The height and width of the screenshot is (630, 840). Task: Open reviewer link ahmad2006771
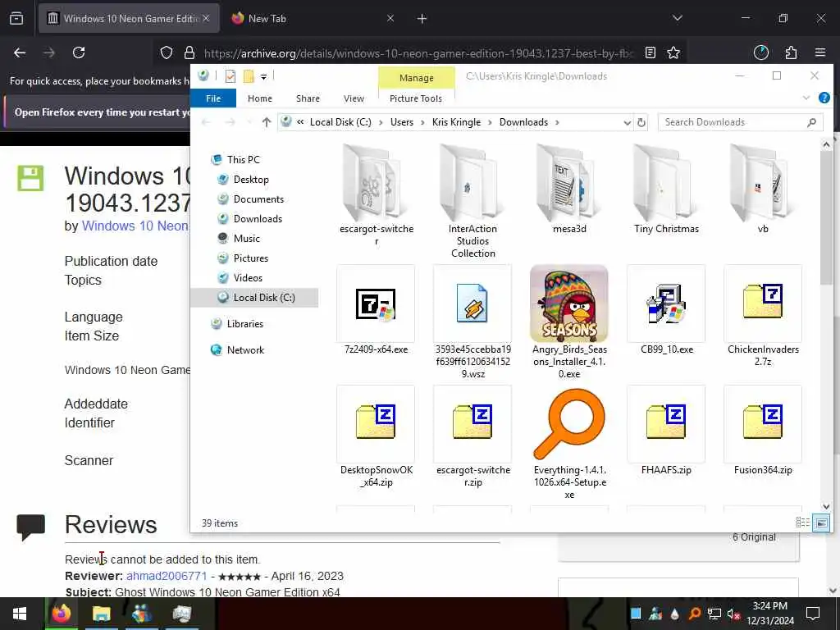click(167, 576)
